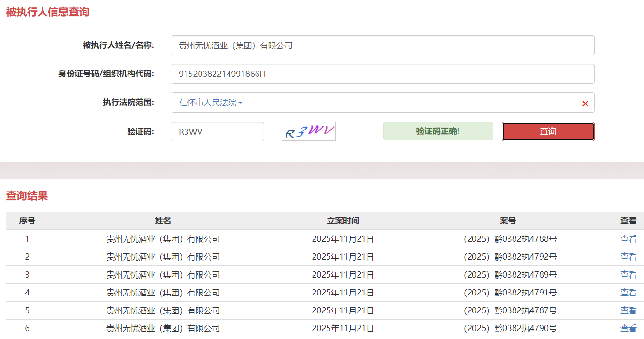Click the 姓名 column header
644x339 pixels.
(x=163, y=221)
